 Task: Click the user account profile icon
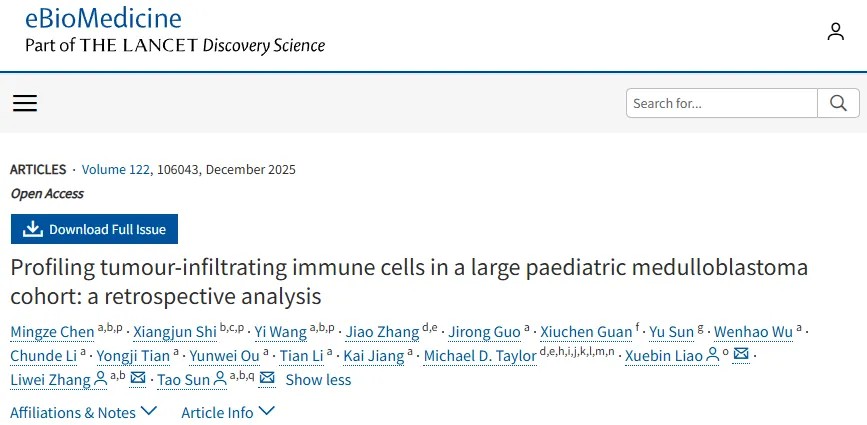(835, 32)
